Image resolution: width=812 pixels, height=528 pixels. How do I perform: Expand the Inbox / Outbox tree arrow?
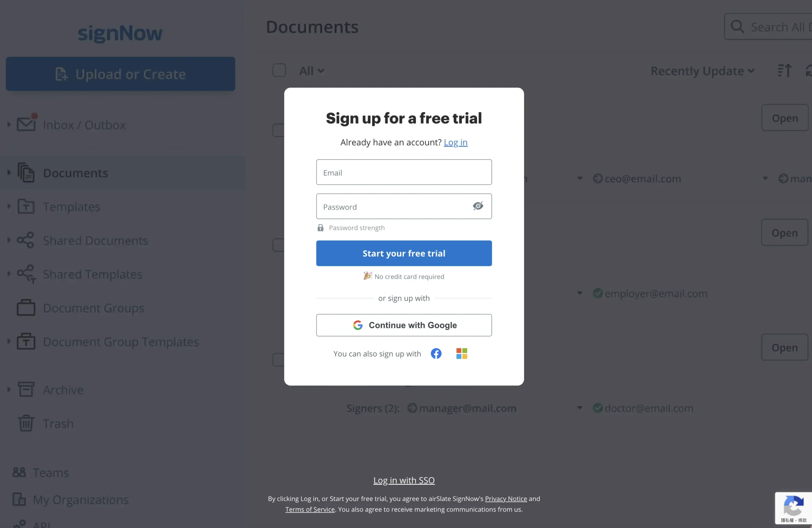pyautogui.click(x=9, y=125)
